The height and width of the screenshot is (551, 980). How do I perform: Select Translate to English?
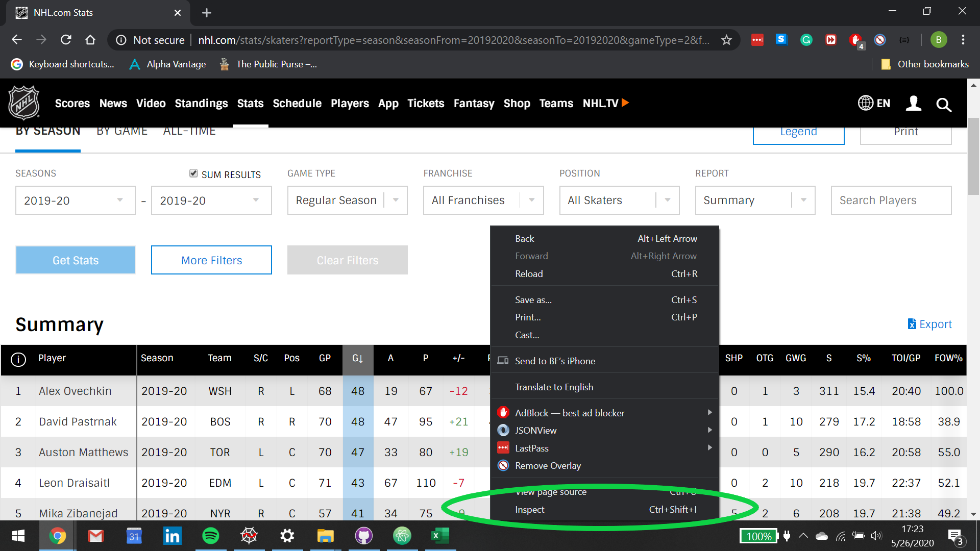[604, 387]
